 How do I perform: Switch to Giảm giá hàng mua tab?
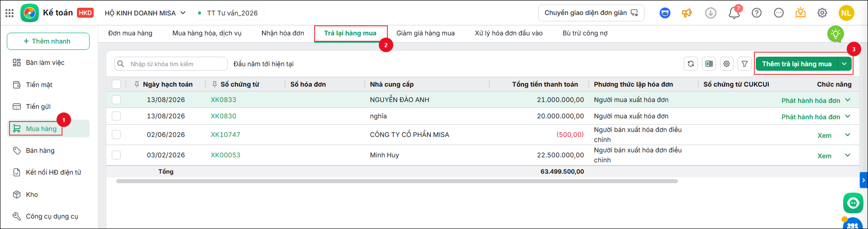click(425, 33)
